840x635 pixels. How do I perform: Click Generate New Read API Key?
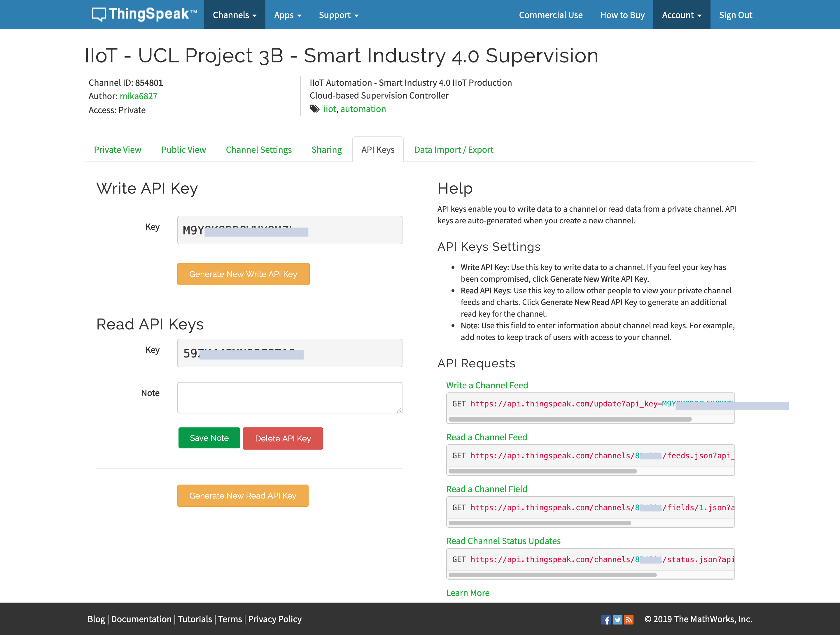pyautogui.click(x=243, y=496)
